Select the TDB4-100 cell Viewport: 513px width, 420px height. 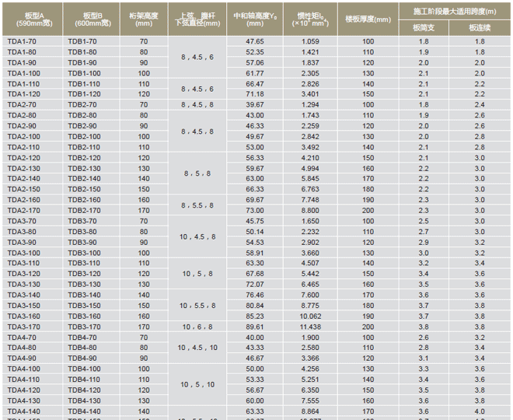tap(82, 369)
